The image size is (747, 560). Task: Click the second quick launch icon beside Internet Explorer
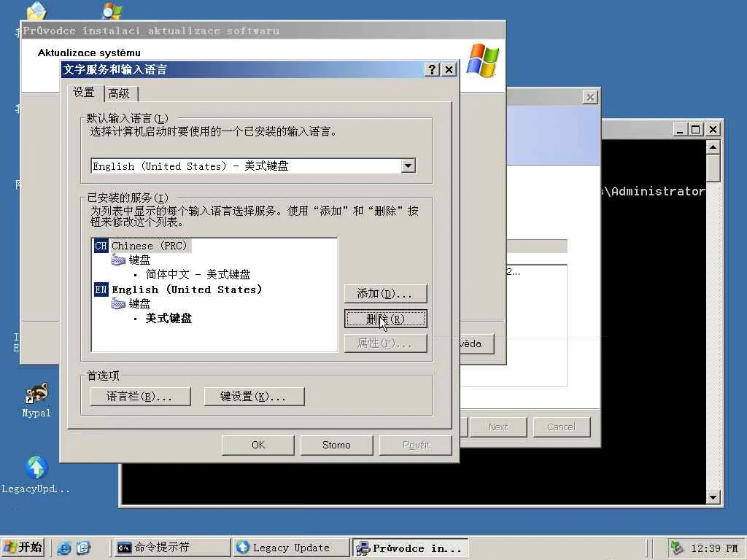83,548
